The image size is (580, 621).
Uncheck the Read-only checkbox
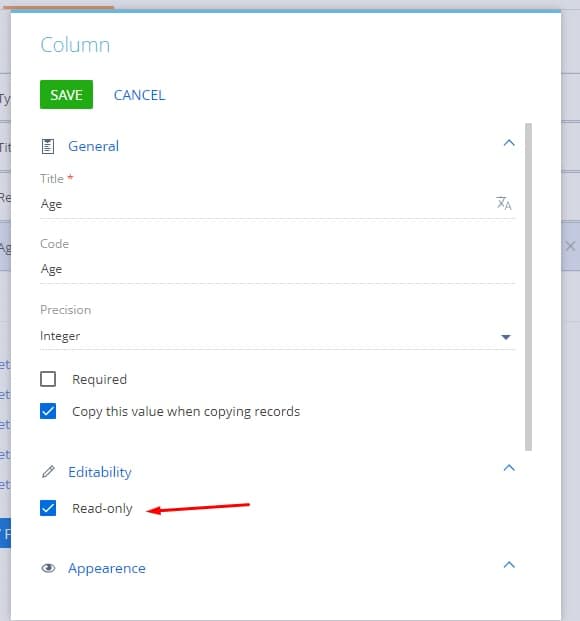coord(48,508)
